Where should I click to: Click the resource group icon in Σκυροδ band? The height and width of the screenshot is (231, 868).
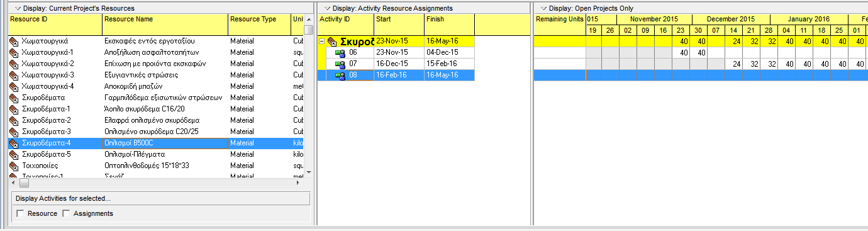(332, 42)
